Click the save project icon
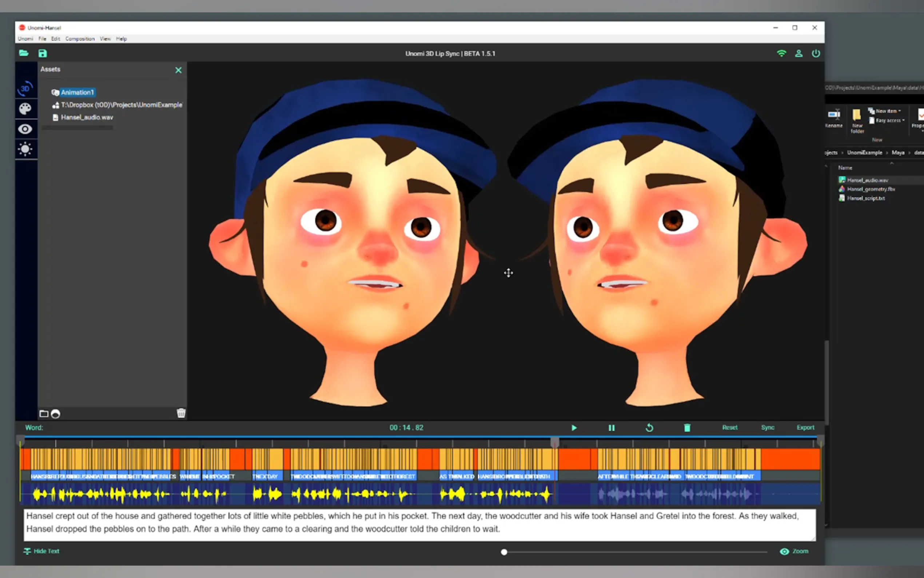The width and height of the screenshot is (924, 578). pyautogui.click(x=43, y=54)
